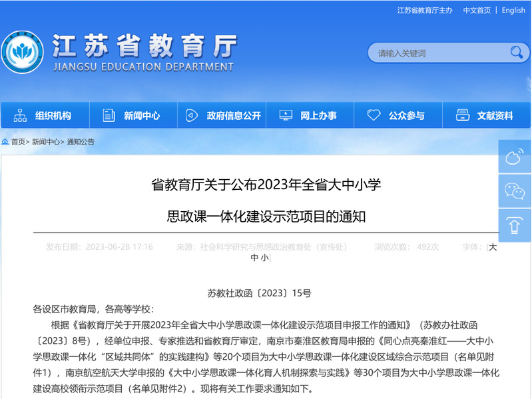Click the Jiangsu Education Department logo emblem
The height and width of the screenshot is (399, 532).
[22, 52]
